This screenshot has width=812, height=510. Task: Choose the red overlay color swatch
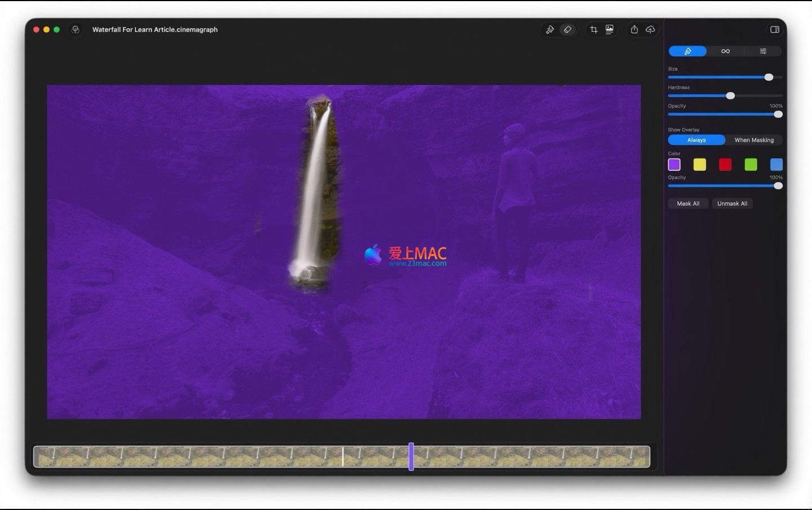coord(725,164)
